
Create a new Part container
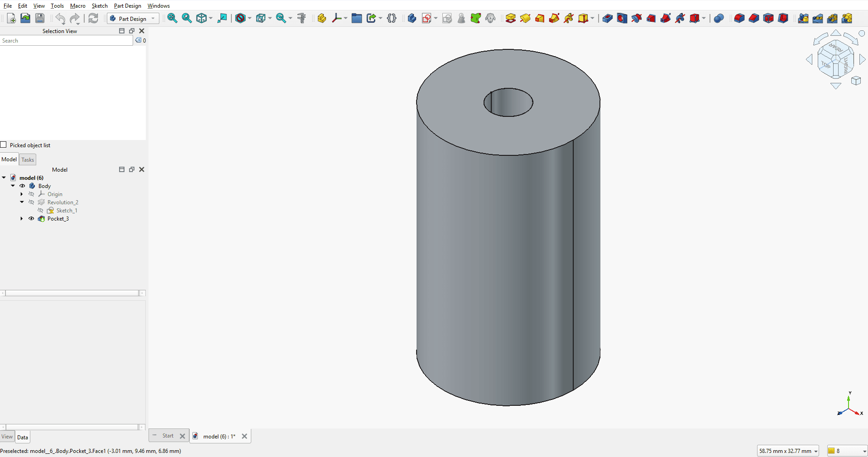pos(321,18)
